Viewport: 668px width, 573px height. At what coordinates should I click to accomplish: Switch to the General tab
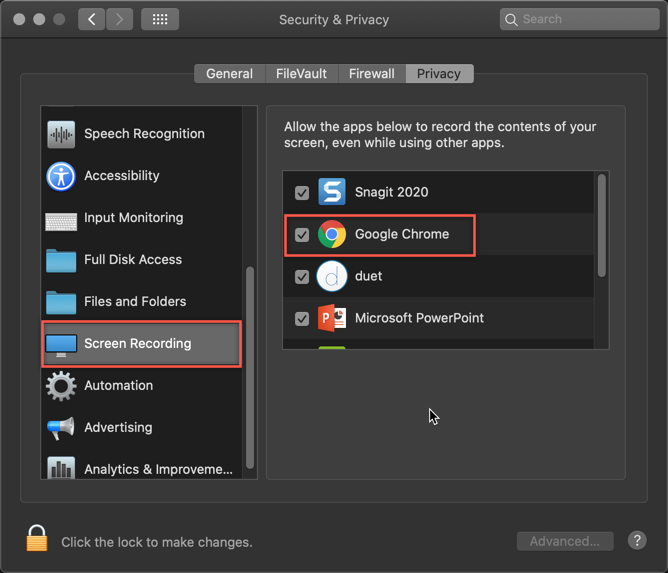[230, 74]
